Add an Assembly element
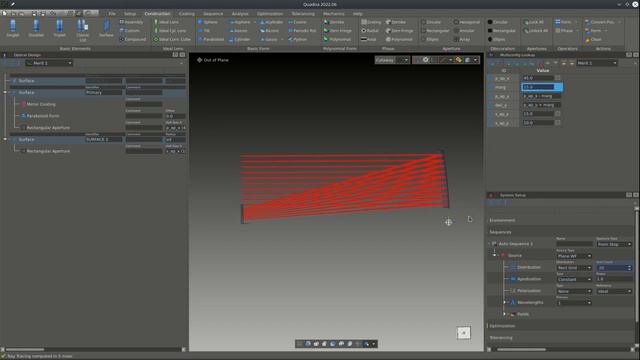This screenshot has height=360, width=640. click(131, 22)
